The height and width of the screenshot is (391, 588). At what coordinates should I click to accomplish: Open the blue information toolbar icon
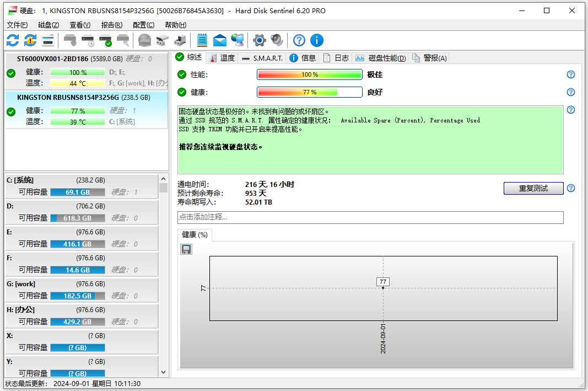click(317, 40)
